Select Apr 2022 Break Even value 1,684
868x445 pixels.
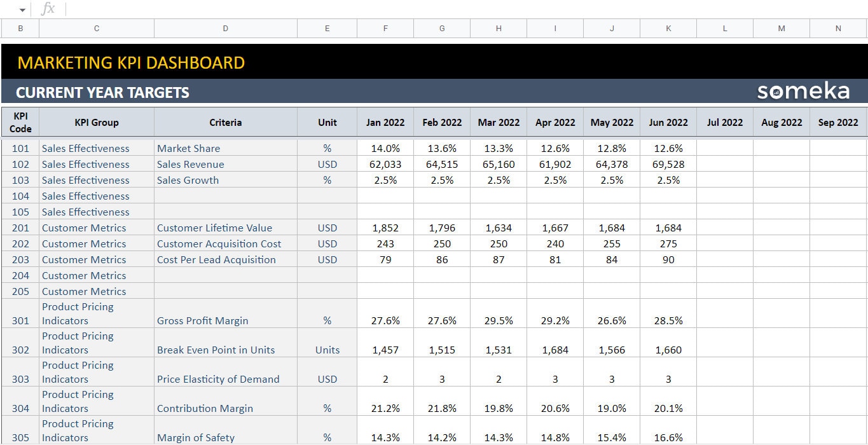(555, 343)
